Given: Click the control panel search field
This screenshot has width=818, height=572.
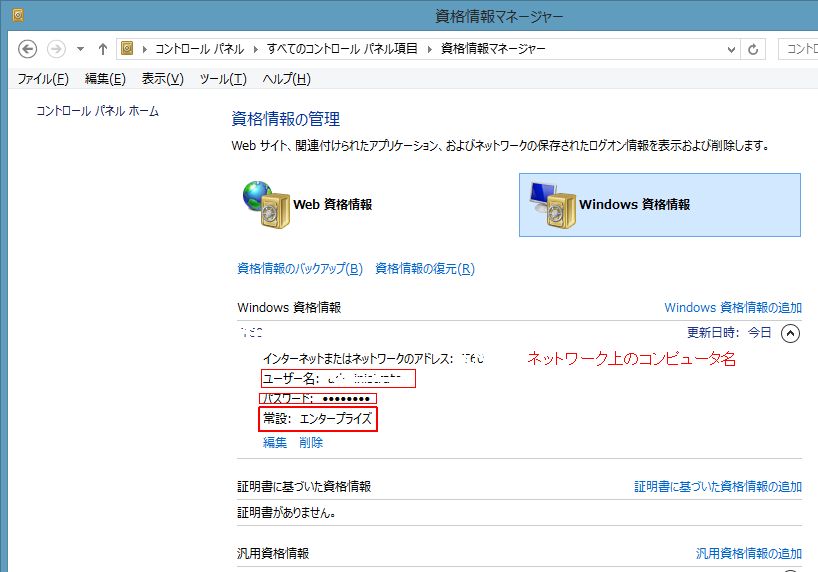Looking at the screenshot, I should tap(800, 49).
